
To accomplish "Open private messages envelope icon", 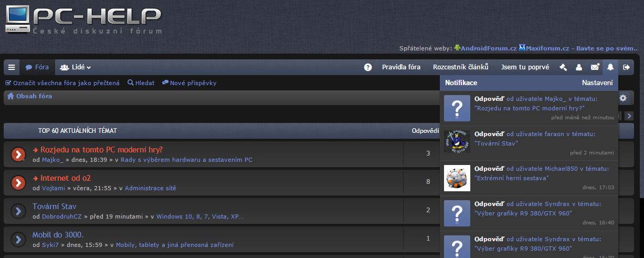I will click(595, 67).
